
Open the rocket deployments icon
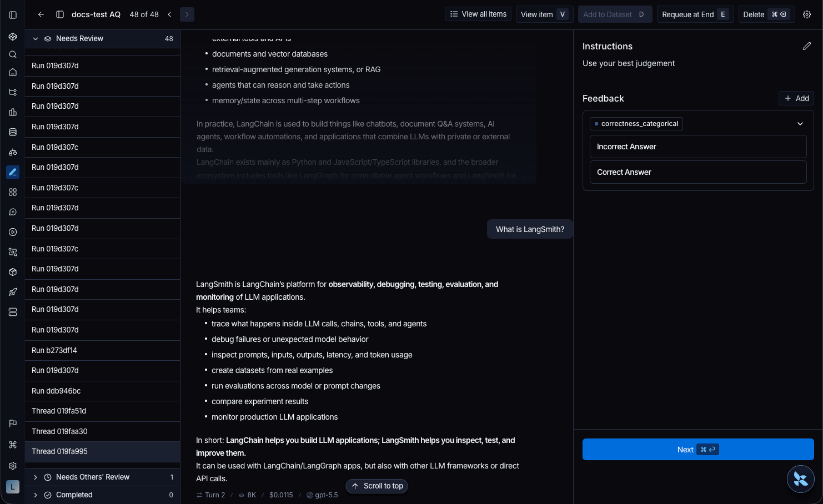pos(13,292)
